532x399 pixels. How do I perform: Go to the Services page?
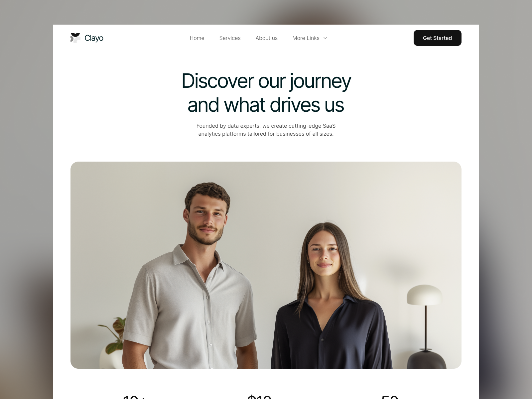coord(230,38)
